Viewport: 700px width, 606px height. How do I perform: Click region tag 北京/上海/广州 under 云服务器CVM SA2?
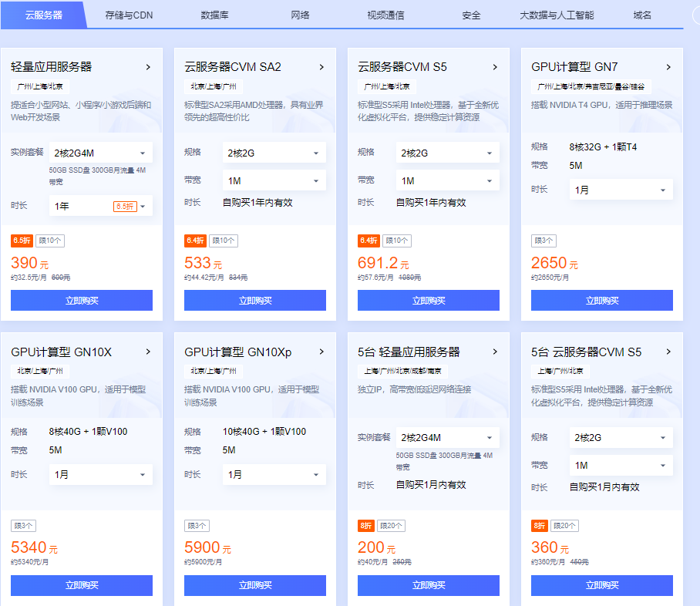point(214,86)
